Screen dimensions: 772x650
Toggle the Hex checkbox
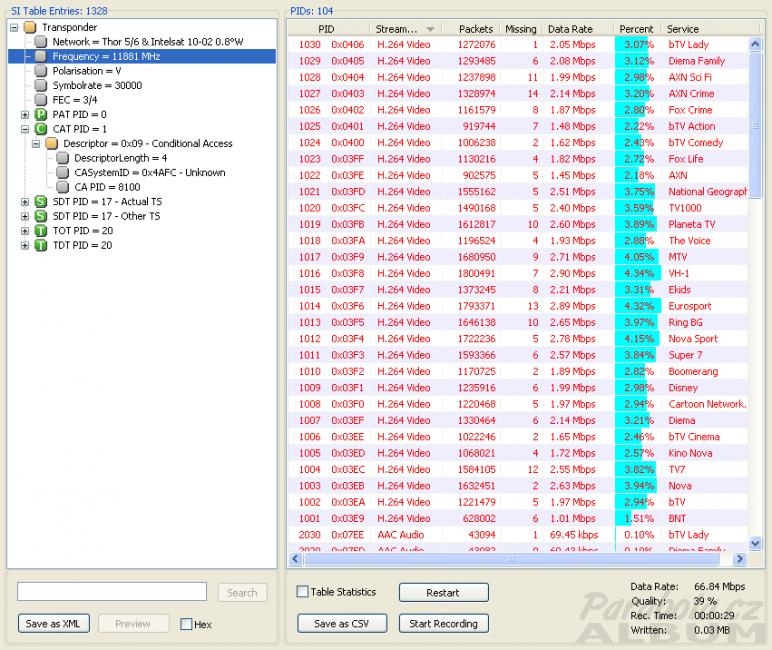coord(186,624)
